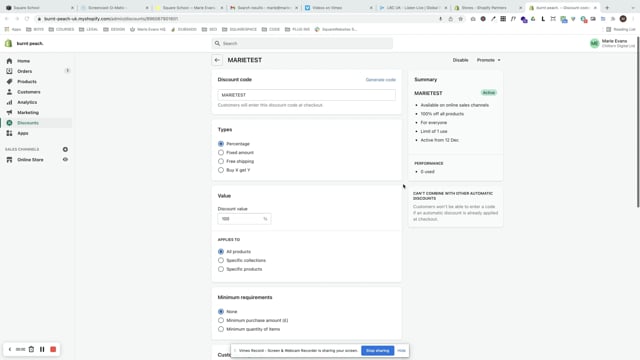The width and height of the screenshot is (640, 360).
Task: Go to Products in sidebar
Action: pyautogui.click(x=27, y=82)
